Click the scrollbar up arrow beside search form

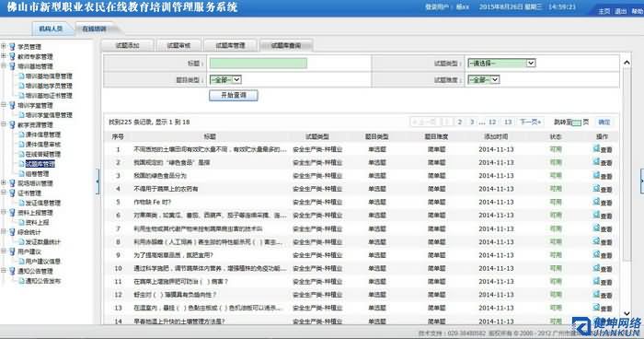point(627,63)
